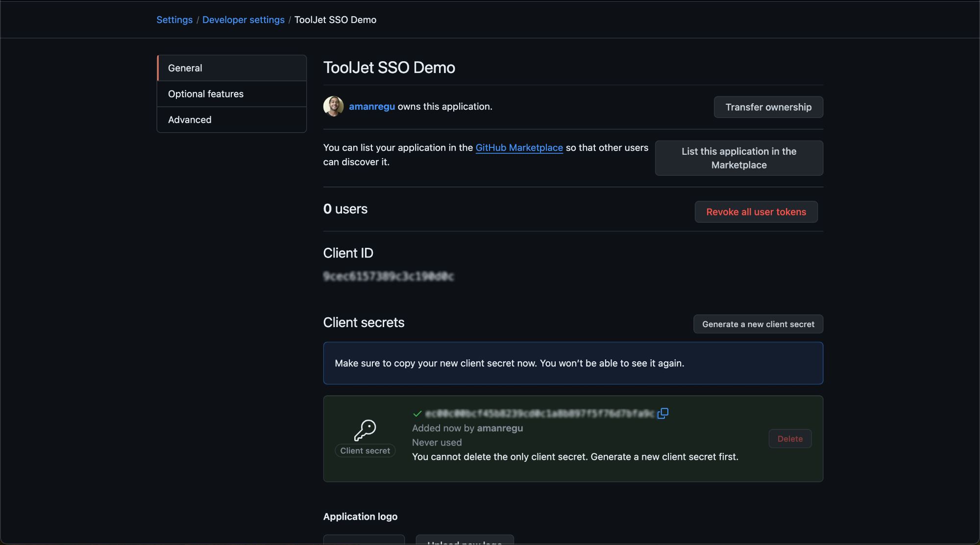The height and width of the screenshot is (545, 980).
Task: Click the Delete client secret button
Action: click(790, 439)
